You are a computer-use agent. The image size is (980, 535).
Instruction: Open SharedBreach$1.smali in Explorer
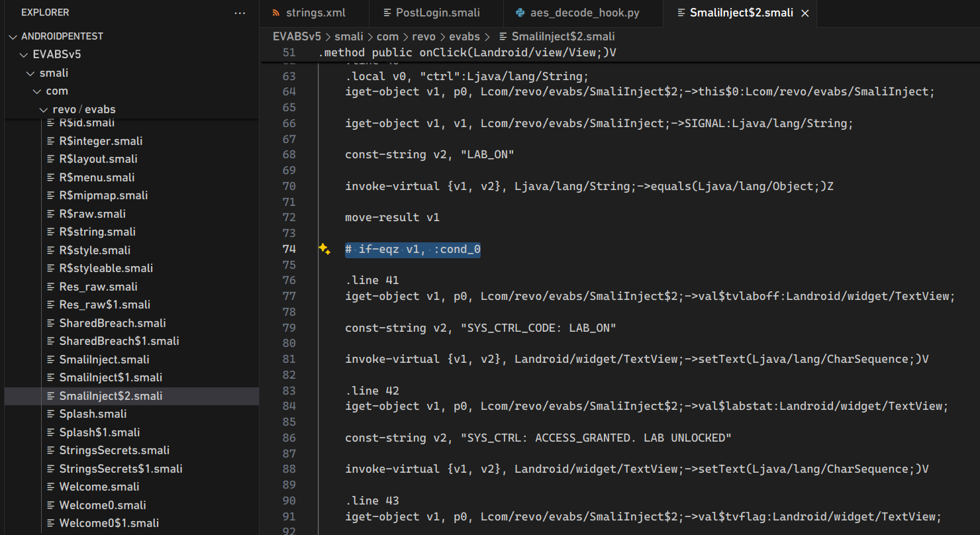[119, 341]
